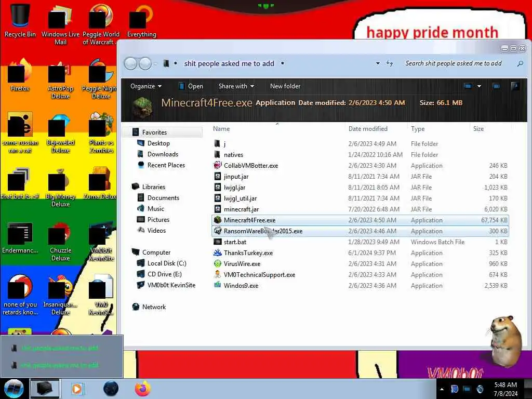Open the Explorer help icon
This screenshot has width=532, height=399.
tap(515, 86)
